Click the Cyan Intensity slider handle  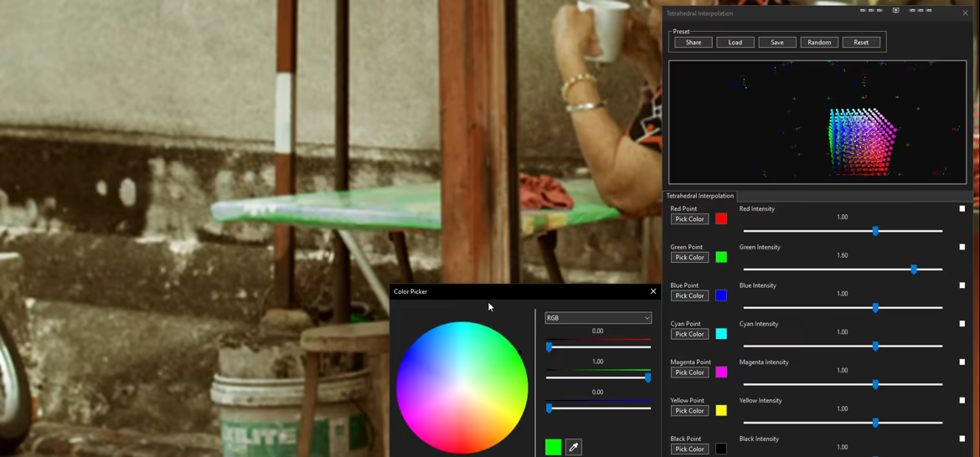click(x=875, y=346)
